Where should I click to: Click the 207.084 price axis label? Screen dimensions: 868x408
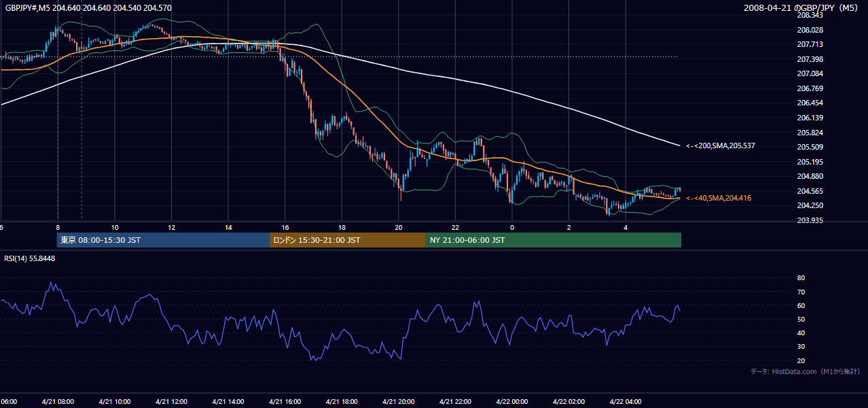pos(810,73)
